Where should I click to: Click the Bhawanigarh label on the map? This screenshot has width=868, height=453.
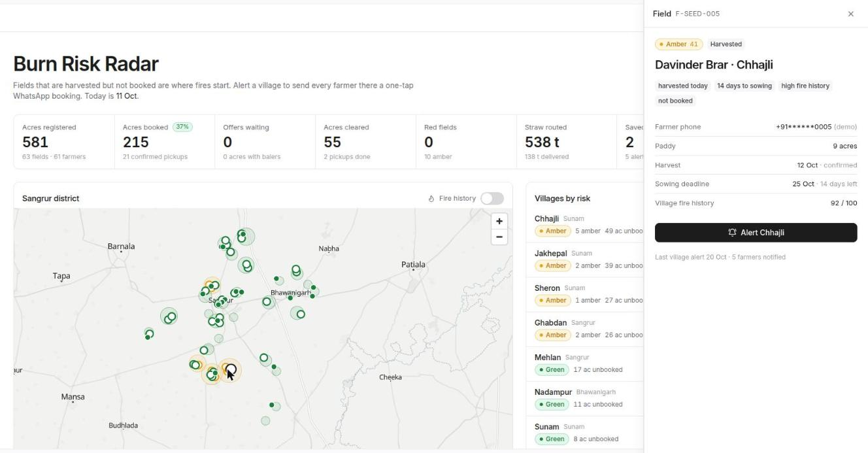[290, 293]
